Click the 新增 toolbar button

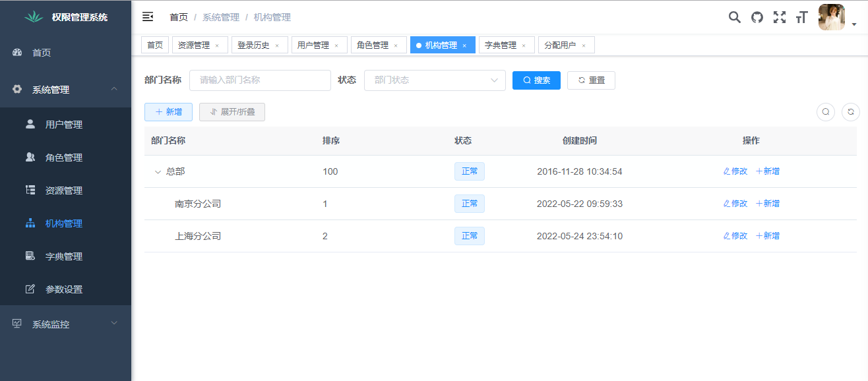coord(168,112)
